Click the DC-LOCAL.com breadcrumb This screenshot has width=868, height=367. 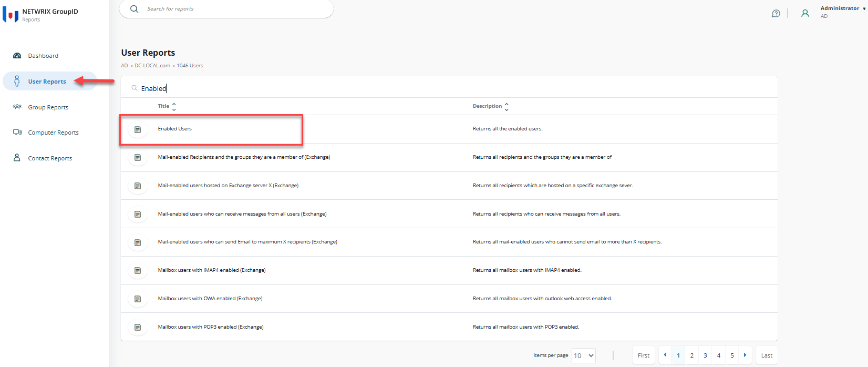[152, 66]
